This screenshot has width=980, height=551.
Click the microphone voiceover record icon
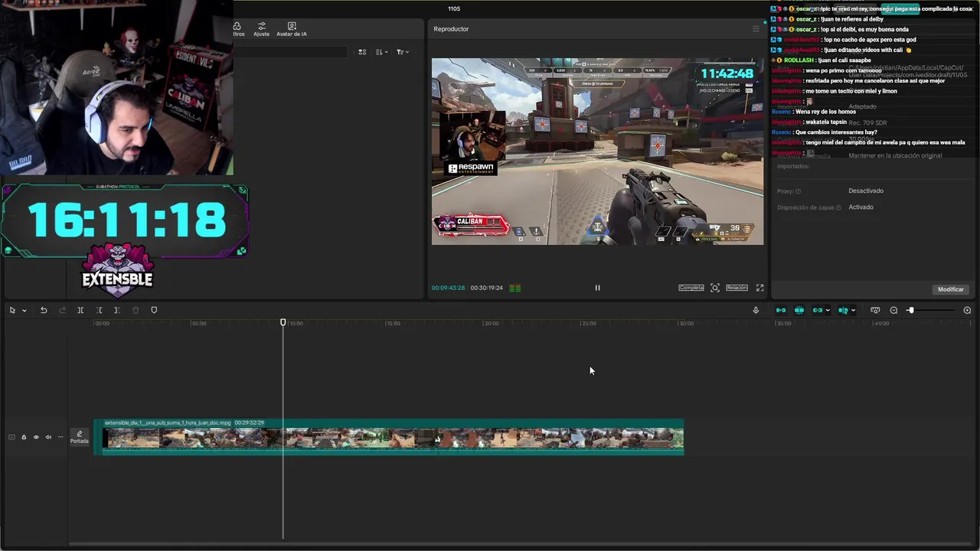tap(756, 310)
